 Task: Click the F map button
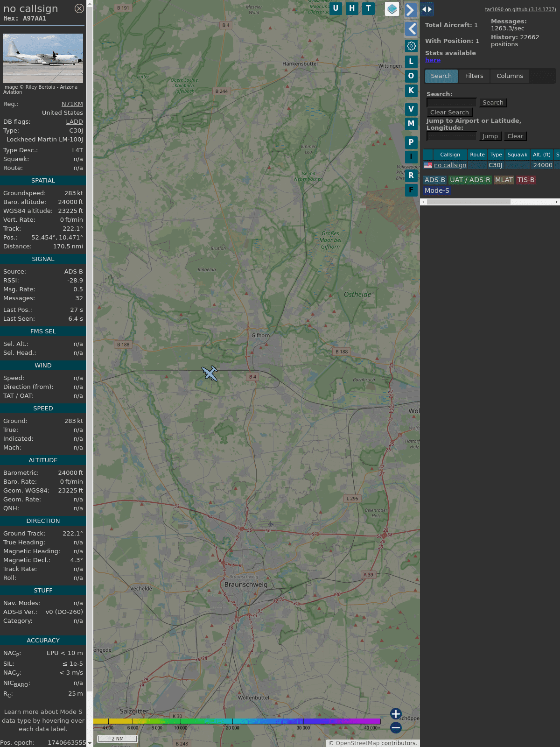(411, 190)
